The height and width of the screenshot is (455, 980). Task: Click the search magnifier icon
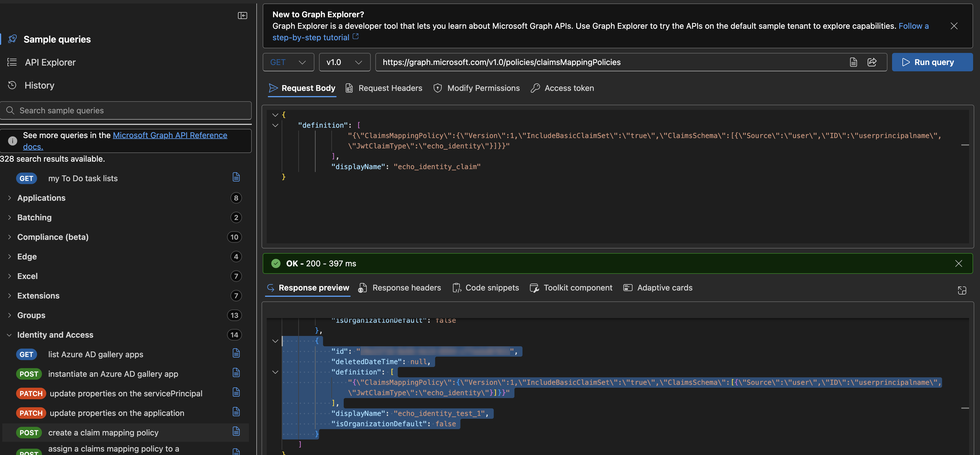coord(10,110)
